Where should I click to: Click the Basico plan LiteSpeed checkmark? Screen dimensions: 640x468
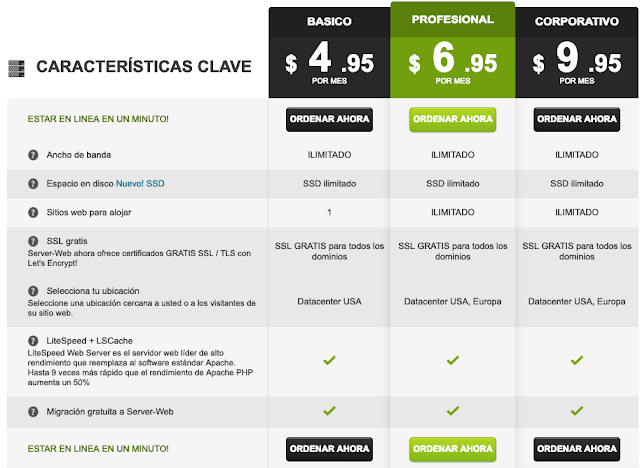click(x=329, y=360)
